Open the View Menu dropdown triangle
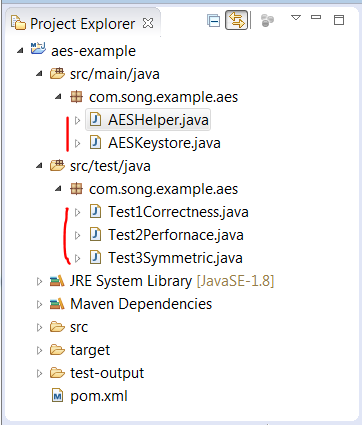 (x=296, y=17)
